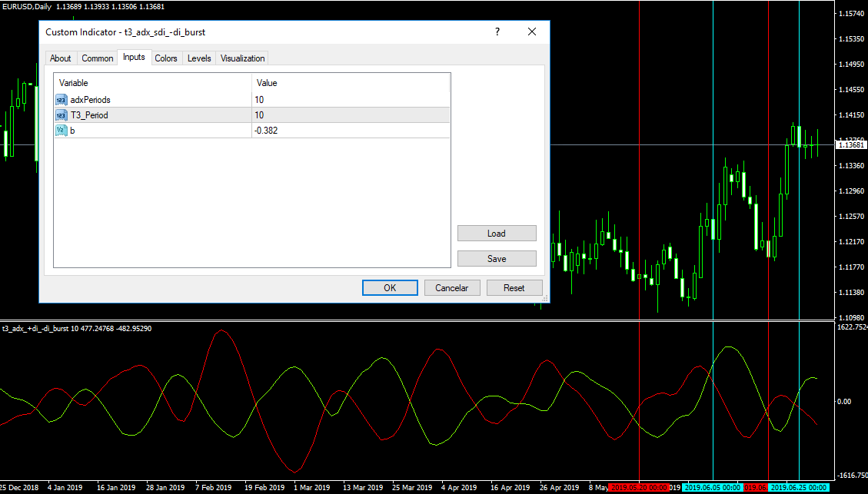Image resolution: width=868 pixels, height=494 pixels.
Task: Open the Colors tab
Action: coord(166,58)
